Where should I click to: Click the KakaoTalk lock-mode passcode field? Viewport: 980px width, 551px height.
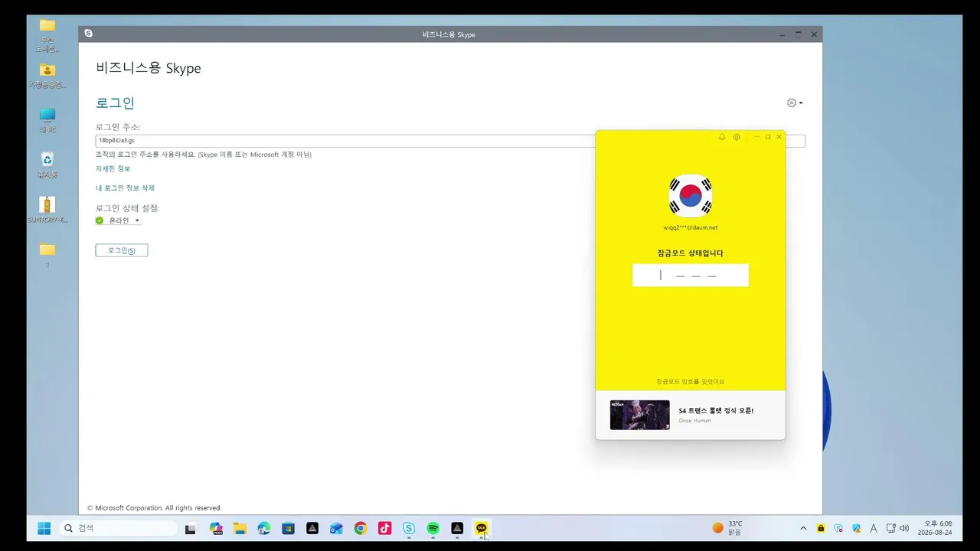(691, 275)
